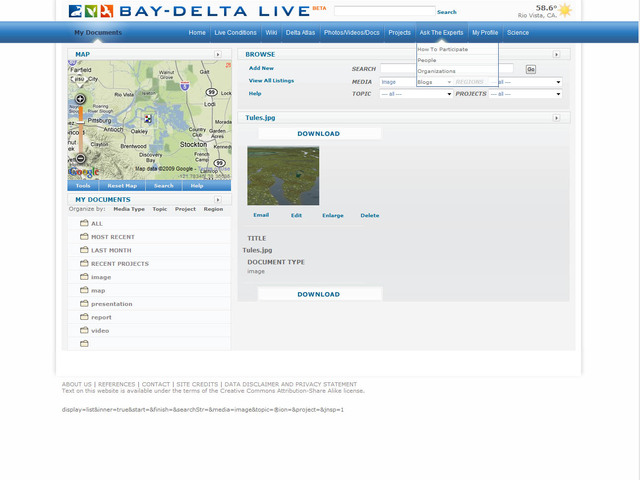Click Ask The Experts menu
The width and height of the screenshot is (640, 480).
[441, 33]
